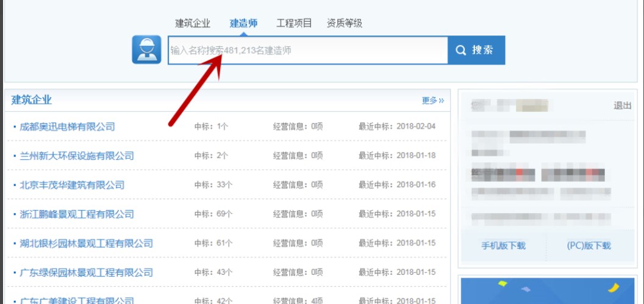Click 中标：33个 in 北京丰茂华 row
Viewport: 644px width, 304px height.
tap(213, 185)
